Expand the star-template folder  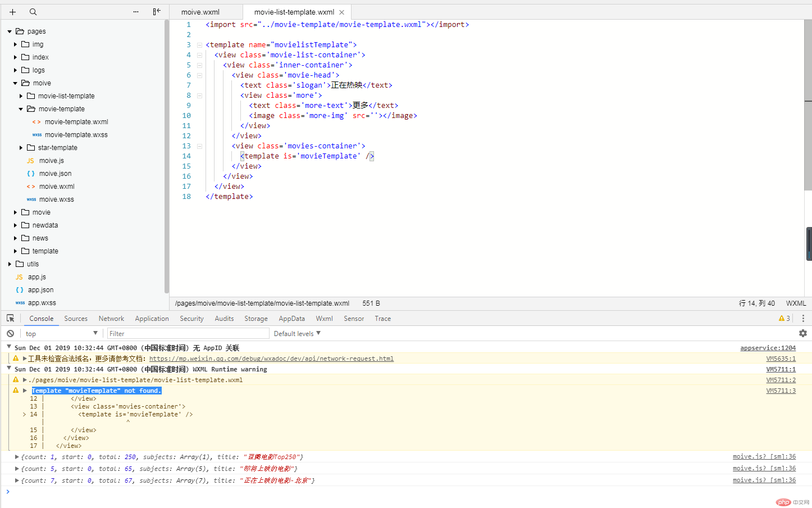tap(21, 148)
